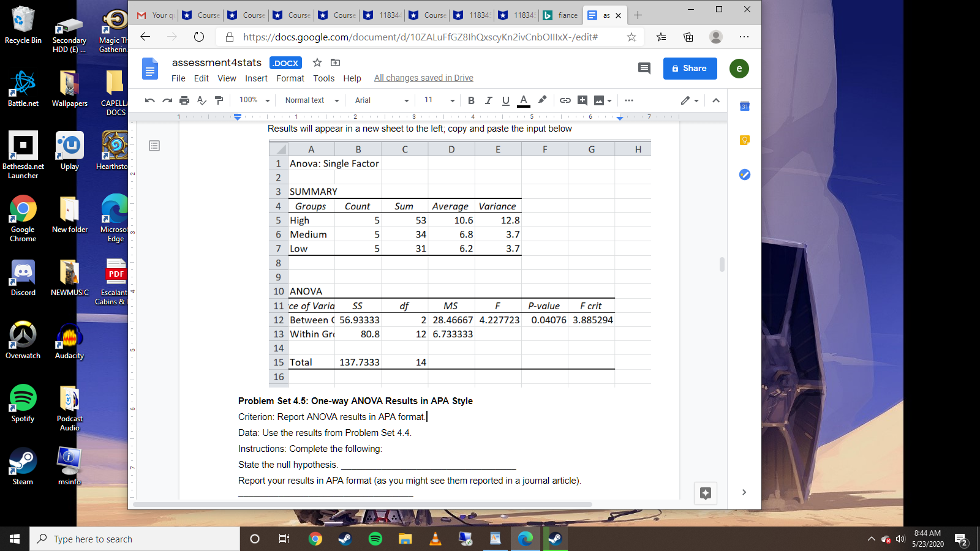Show the document outline
This screenshot has height=551, width=980.
point(154,146)
